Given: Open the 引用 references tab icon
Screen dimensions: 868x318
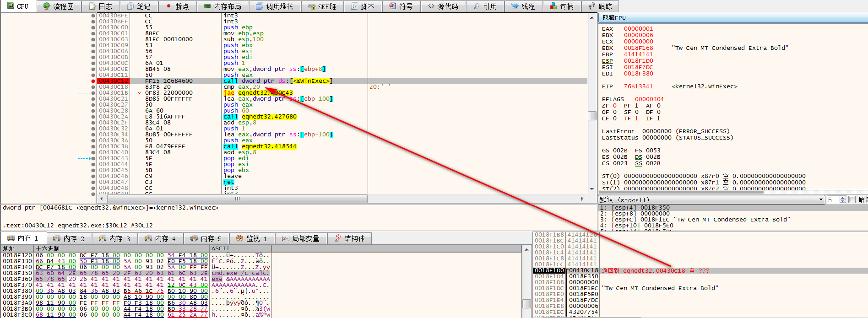Looking at the screenshot, I should coord(477,6).
